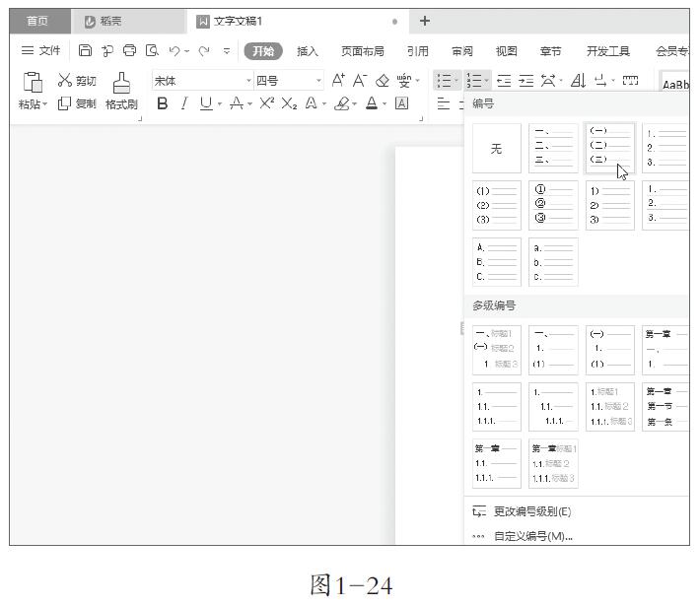The width and height of the screenshot is (700, 606).
Task: Click the new tab plus button
Action: [425, 21]
